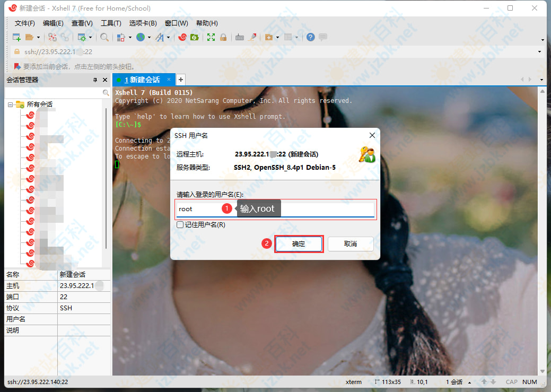
Task: Check the 记住用户名(R) checkbox
Action: pos(180,225)
